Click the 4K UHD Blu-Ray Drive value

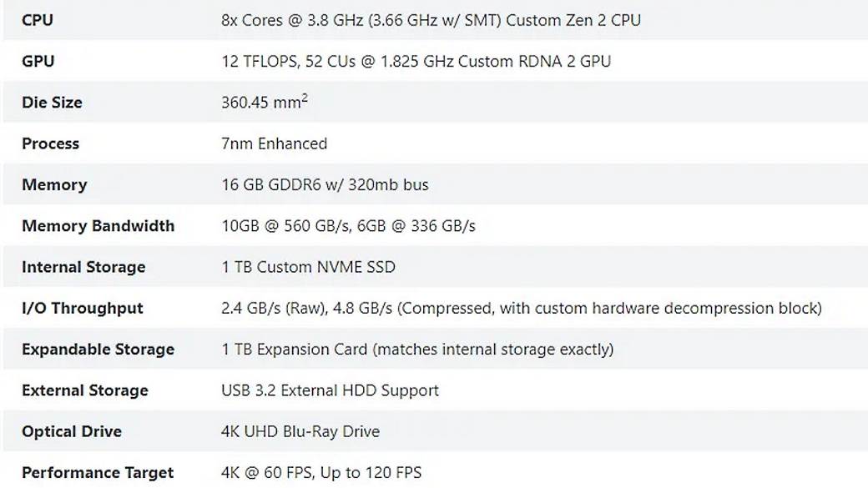[300, 431]
